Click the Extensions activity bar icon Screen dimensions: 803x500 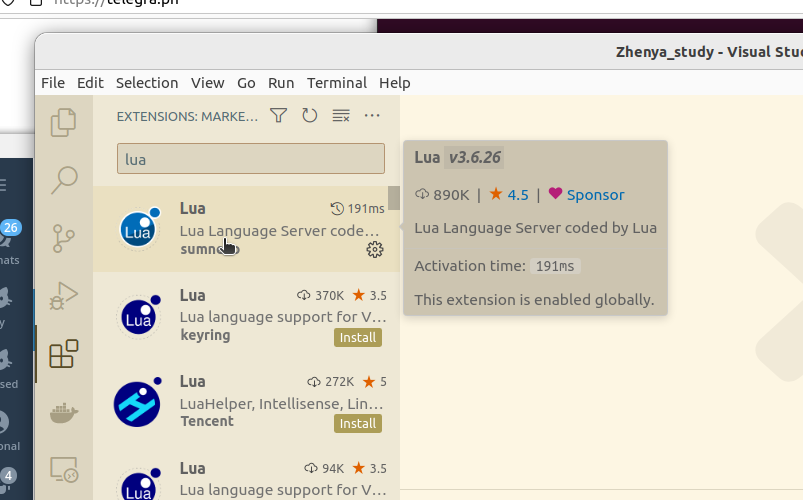[64, 354]
